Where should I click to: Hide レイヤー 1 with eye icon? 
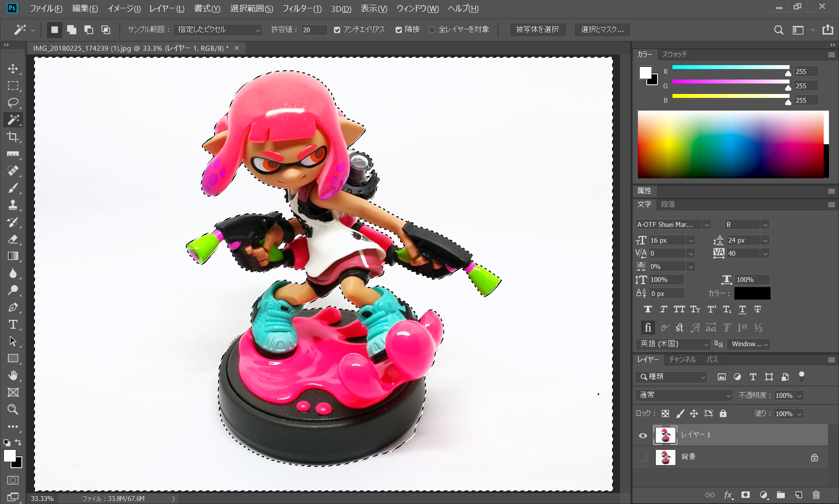point(643,435)
